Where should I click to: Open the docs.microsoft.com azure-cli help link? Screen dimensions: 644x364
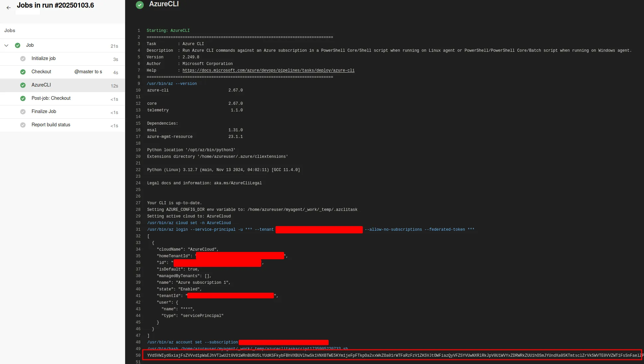pos(268,70)
